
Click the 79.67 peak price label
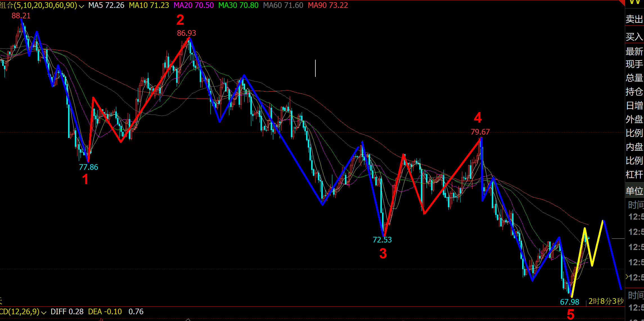coord(480,132)
